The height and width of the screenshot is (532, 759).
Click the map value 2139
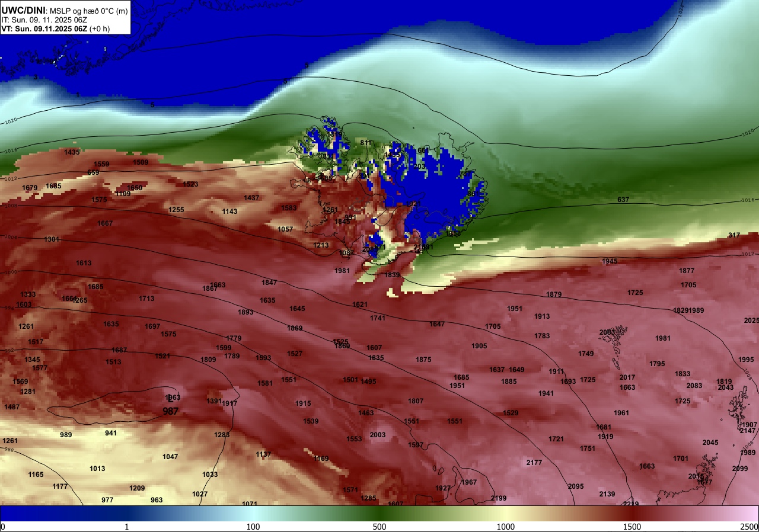pos(607,494)
